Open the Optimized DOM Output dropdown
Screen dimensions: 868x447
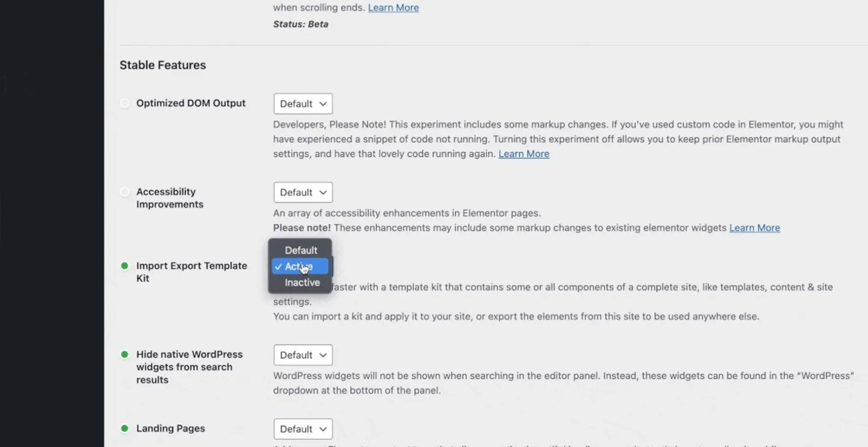click(303, 104)
